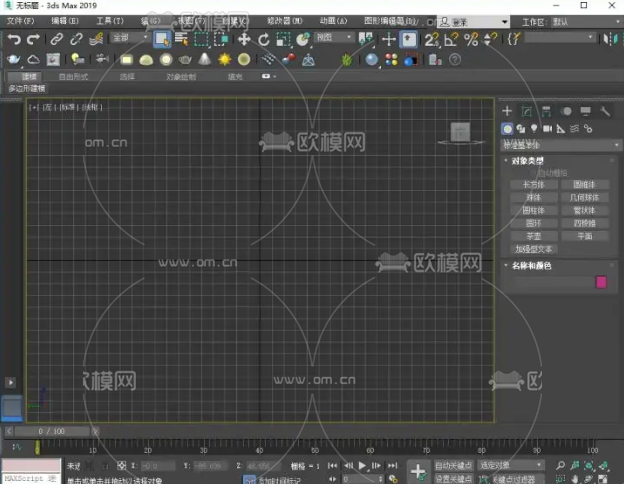The height and width of the screenshot is (484, 624).
Task: Click the 茶壶 teapot primitive button
Action: coord(534,237)
